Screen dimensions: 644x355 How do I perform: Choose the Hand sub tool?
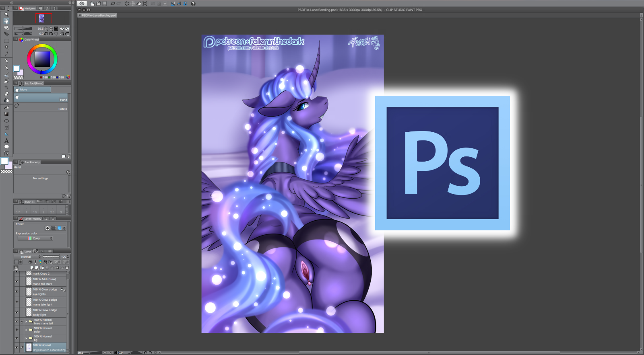[41, 97]
